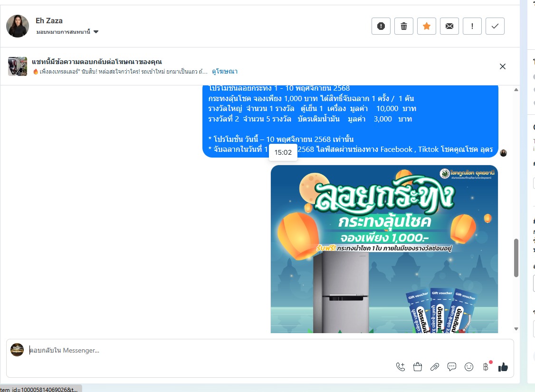This screenshot has height=392, width=535.
Task: Click the small sender avatar beside message
Action: 503,153
